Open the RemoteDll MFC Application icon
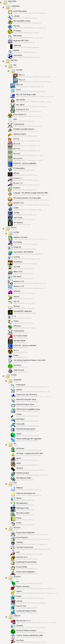The height and width of the screenshot is (644, 65). click(10, 312)
